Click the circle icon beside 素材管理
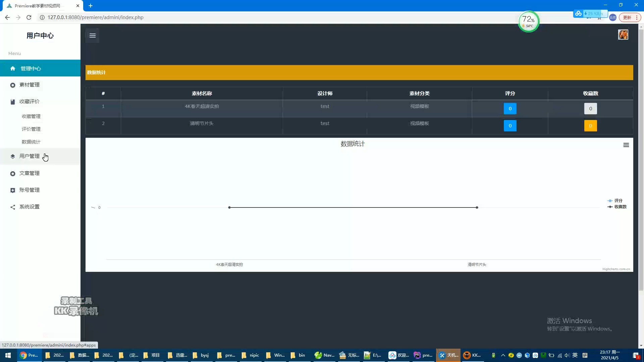 [x=13, y=85]
